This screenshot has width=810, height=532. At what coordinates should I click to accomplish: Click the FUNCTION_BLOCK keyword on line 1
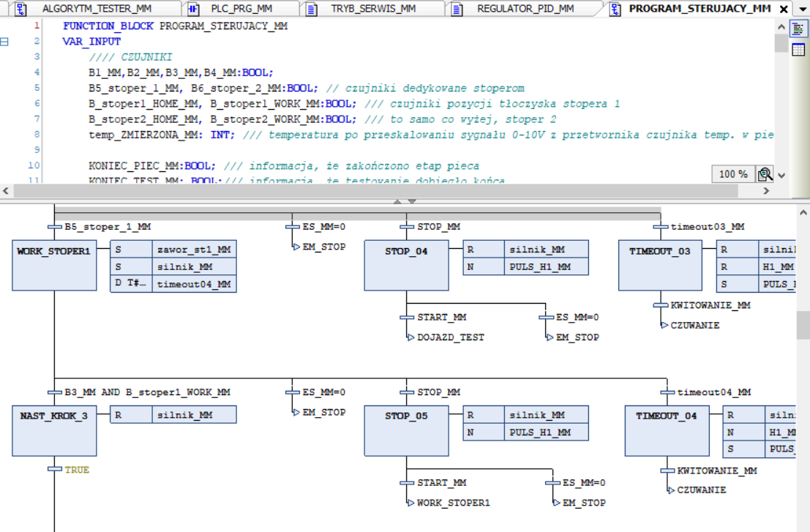108,26
